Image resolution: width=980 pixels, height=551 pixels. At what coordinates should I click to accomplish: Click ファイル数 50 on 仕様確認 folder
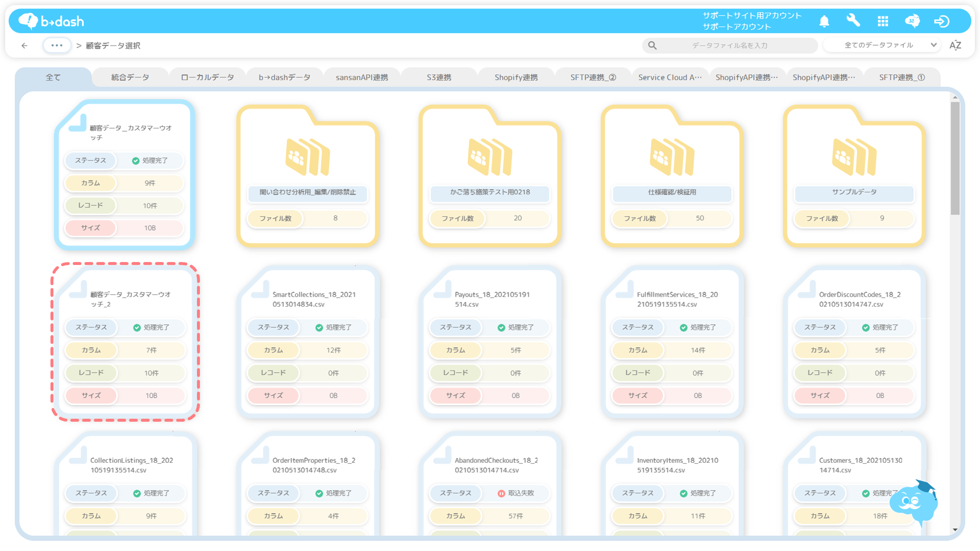point(672,218)
